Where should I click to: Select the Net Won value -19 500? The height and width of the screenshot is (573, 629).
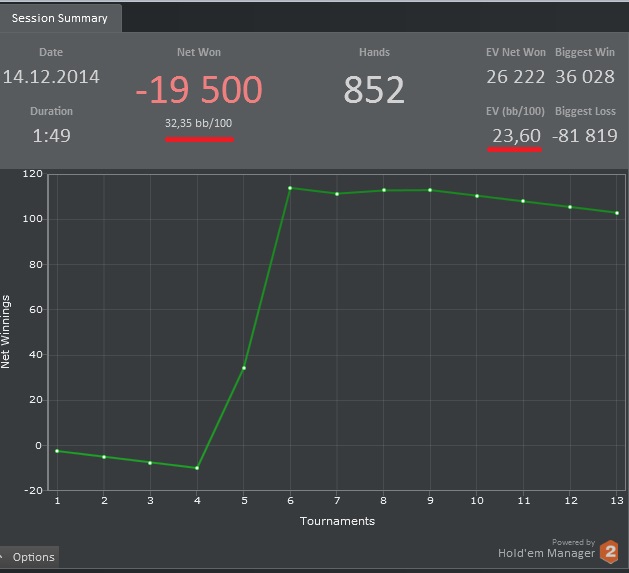pos(199,89)
